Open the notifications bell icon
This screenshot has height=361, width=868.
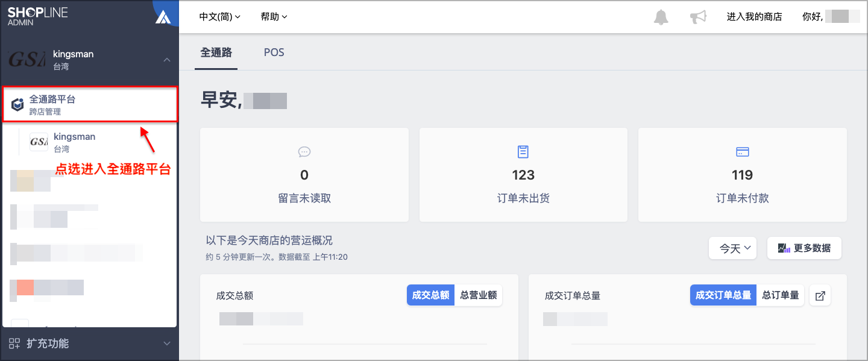pos(661,17)
